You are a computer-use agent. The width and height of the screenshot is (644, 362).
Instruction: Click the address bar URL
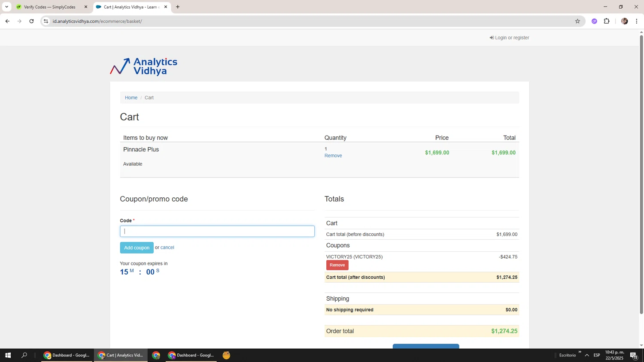pos(97,21)
